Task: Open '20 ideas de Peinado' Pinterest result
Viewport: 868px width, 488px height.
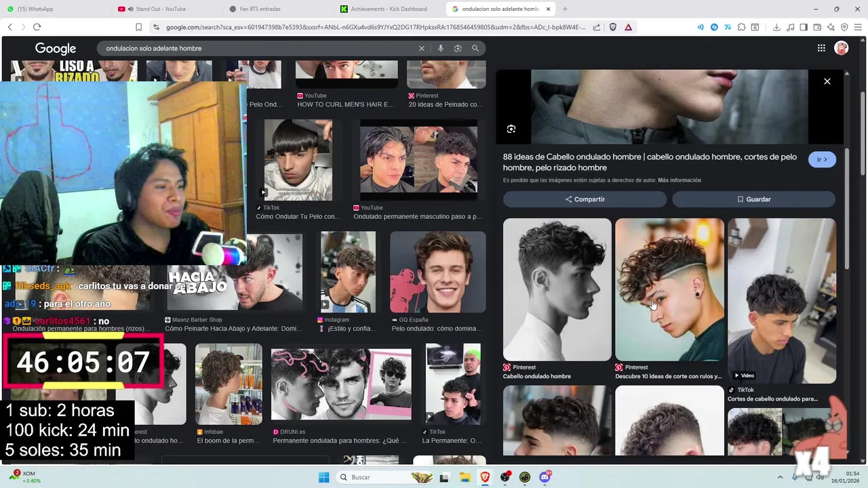Action: 446,75
